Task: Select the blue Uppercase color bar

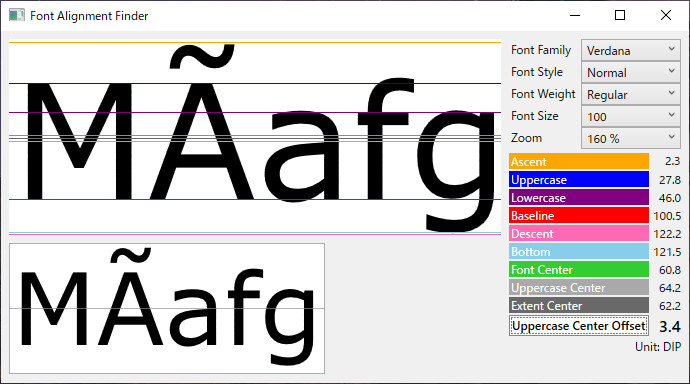Action: 579,179
